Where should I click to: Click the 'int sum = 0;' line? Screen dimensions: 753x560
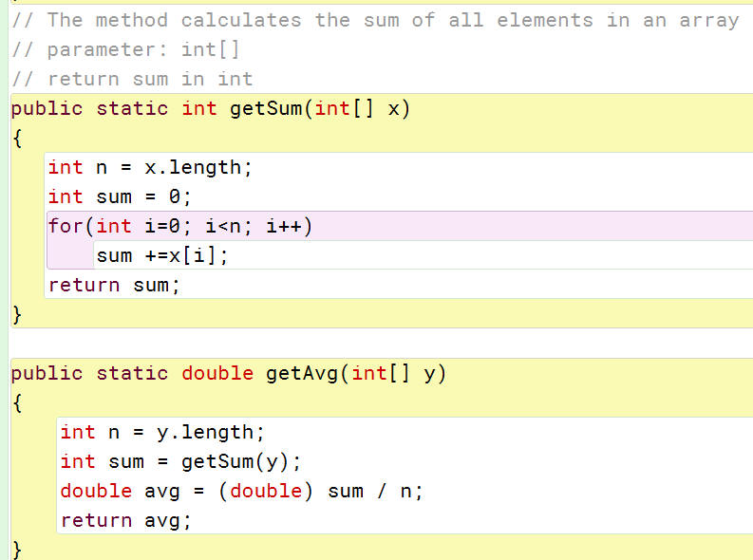click(x=120, y=196)
